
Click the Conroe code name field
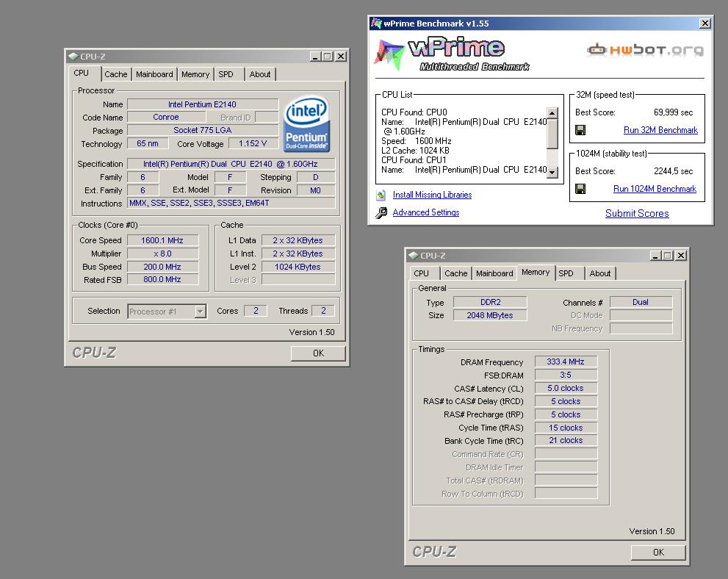click(x=166, y=118)
